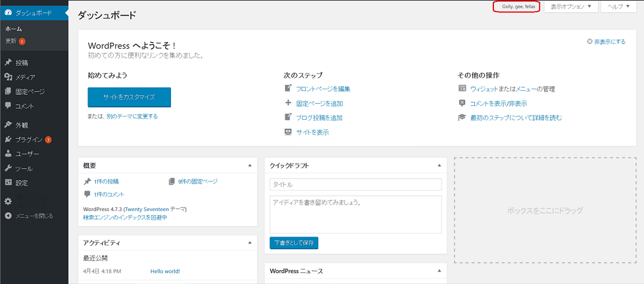Collapse the sidebar with メニューを閉じる

(x=33, y=216)
